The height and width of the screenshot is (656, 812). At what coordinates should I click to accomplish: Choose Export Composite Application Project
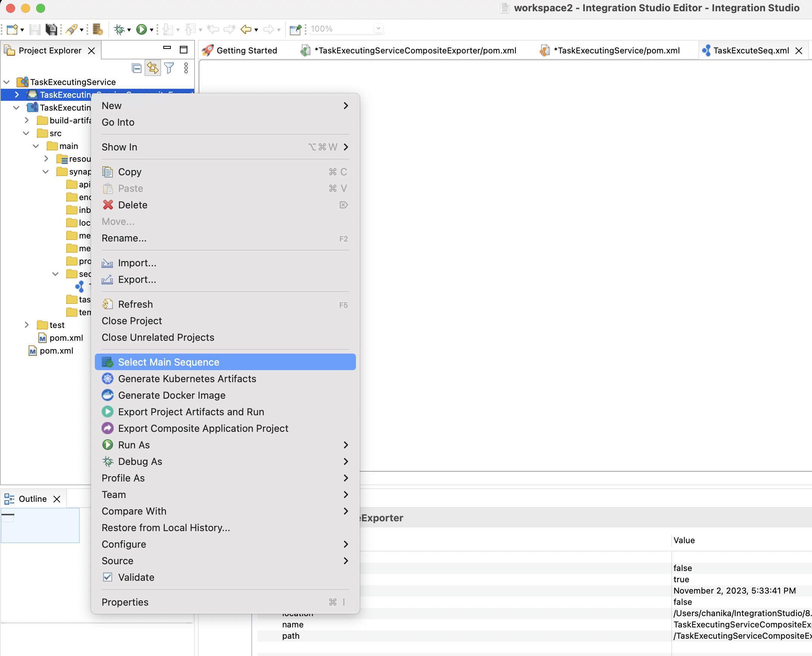click(x=225, y=428)
